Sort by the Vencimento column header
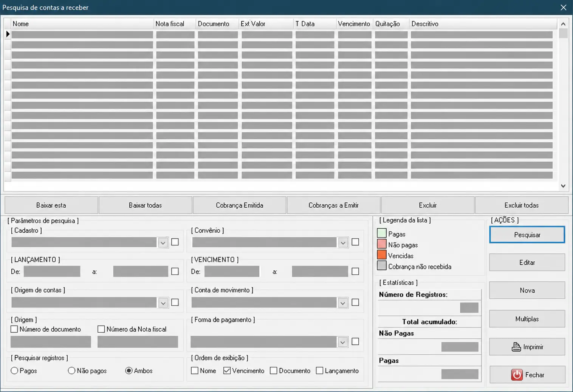This screenshot has height=392, width=573. tap(354, 24)
